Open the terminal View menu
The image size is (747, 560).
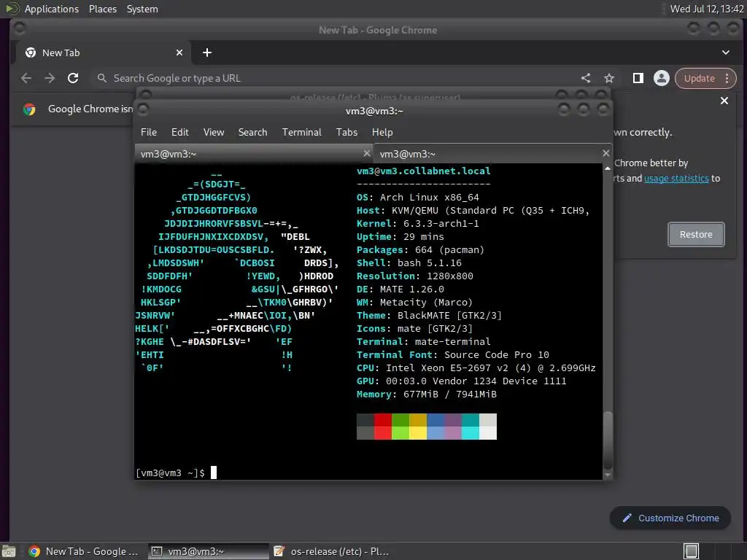[x=214, y=133]
